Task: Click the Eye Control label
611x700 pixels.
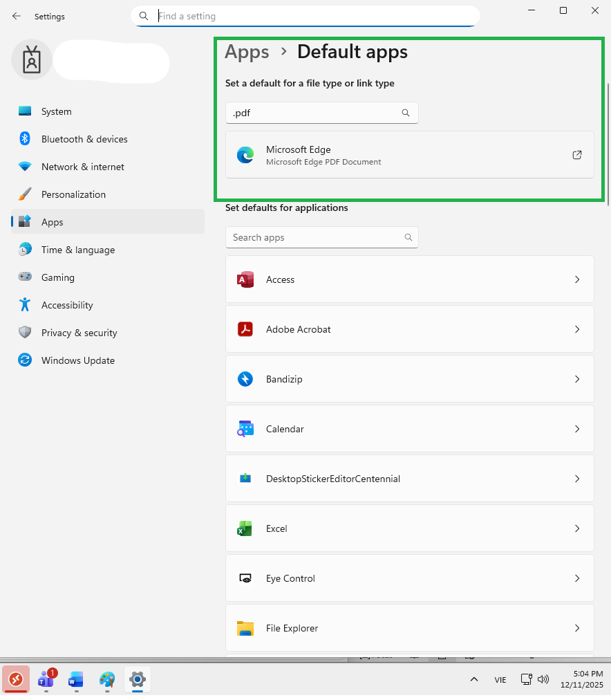Action: click(x=290, y=578)
